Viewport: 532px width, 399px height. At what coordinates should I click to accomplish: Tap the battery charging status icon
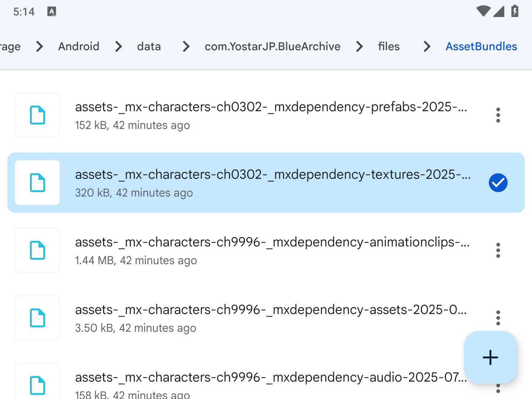(515, 11)
